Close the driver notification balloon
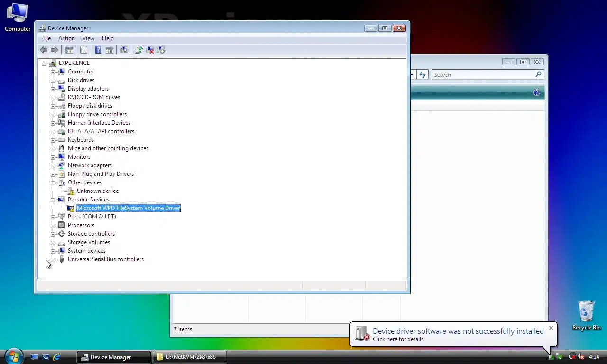 551,328
